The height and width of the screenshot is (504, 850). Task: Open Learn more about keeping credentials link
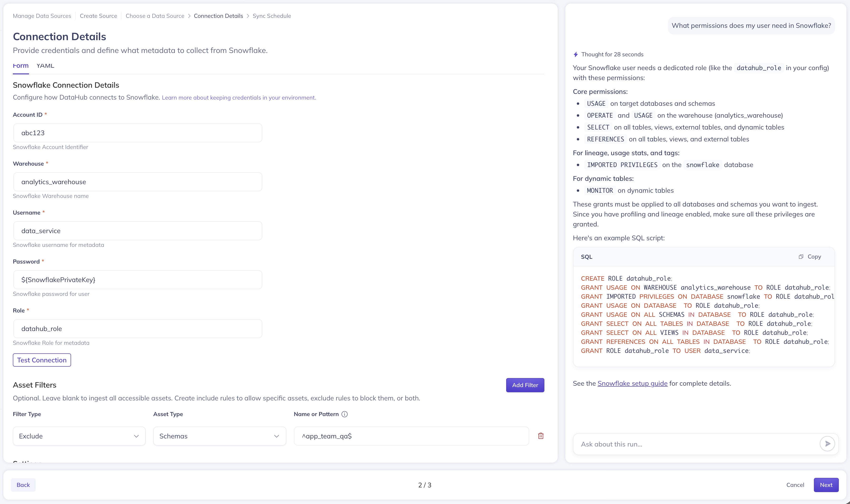239,97
